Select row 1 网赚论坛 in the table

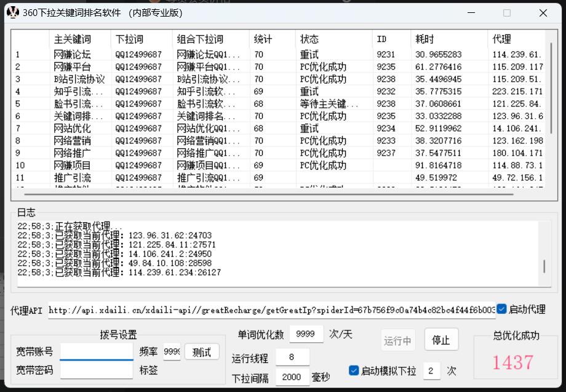coord(185,54)
